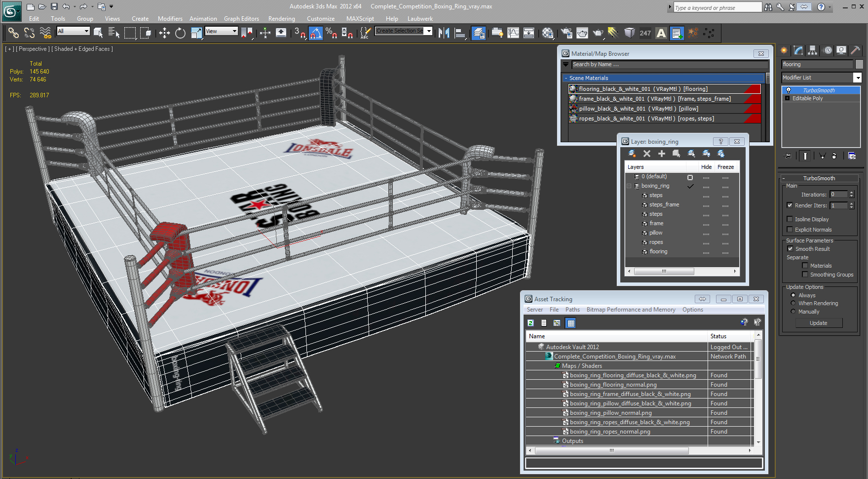Viewport: 868px width, 479px height.
Task: Open the Curve Editor icon
Action: pyautogui.click(x=513, y=33)
